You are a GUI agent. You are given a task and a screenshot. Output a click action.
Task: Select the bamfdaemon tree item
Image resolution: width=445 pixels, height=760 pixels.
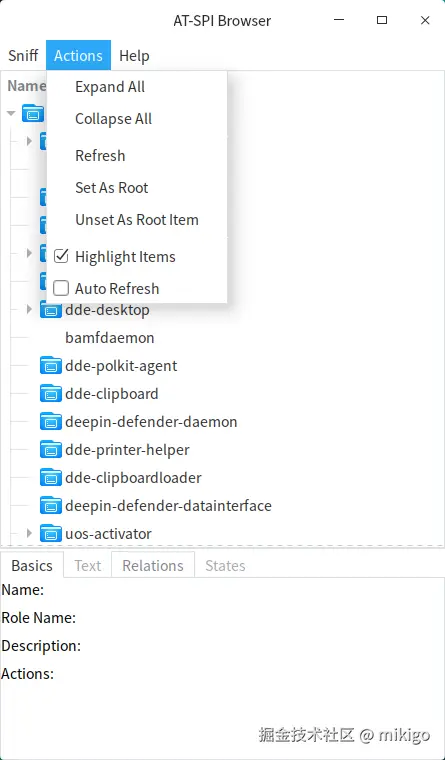tap(110, 338)
